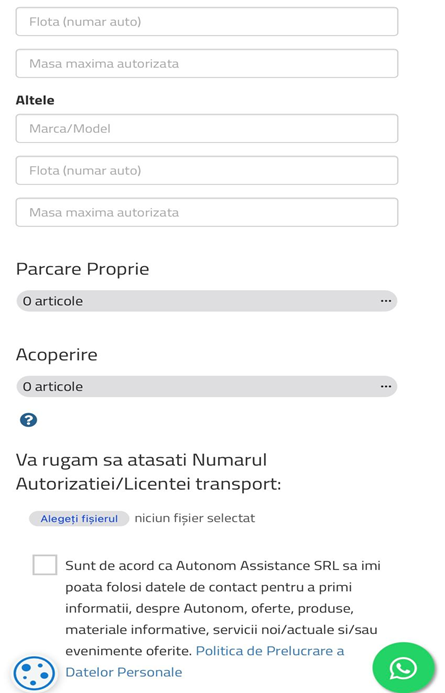Image resolution: width=445 pixels, height=693 pixels.
Task: Focus Masa maxima autorizata field above Altele
Action: (x=207, y=64)
